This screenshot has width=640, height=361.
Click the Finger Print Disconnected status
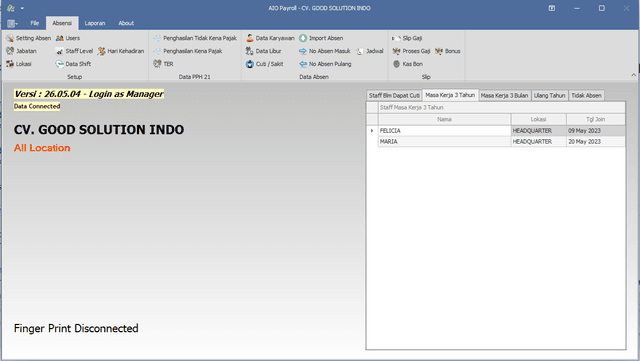tap(76, 328)
